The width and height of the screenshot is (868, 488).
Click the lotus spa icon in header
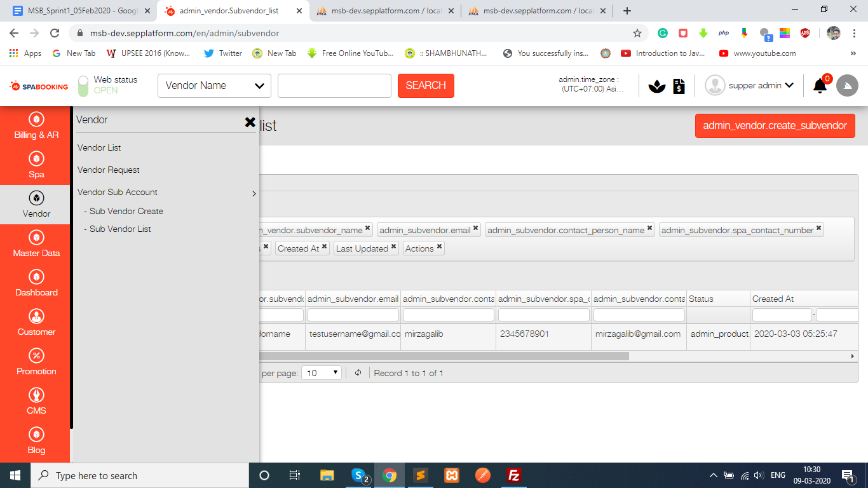pyautogui.click(x=656, y=86)
